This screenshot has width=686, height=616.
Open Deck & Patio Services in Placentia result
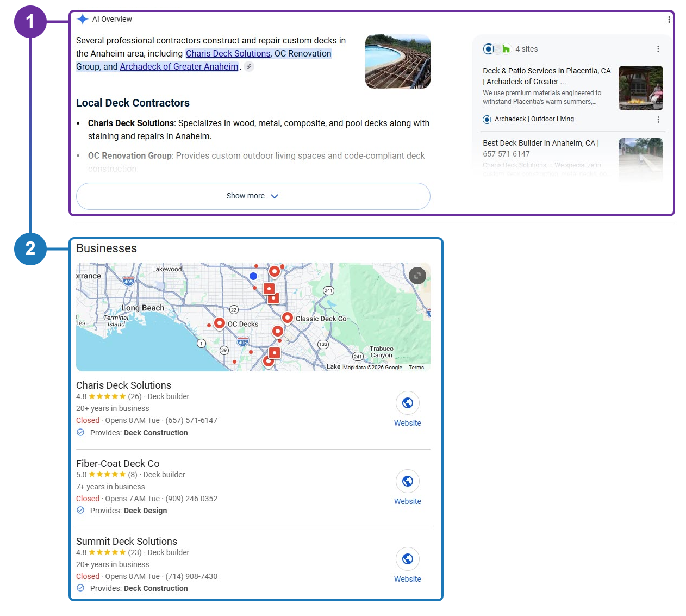547,76
